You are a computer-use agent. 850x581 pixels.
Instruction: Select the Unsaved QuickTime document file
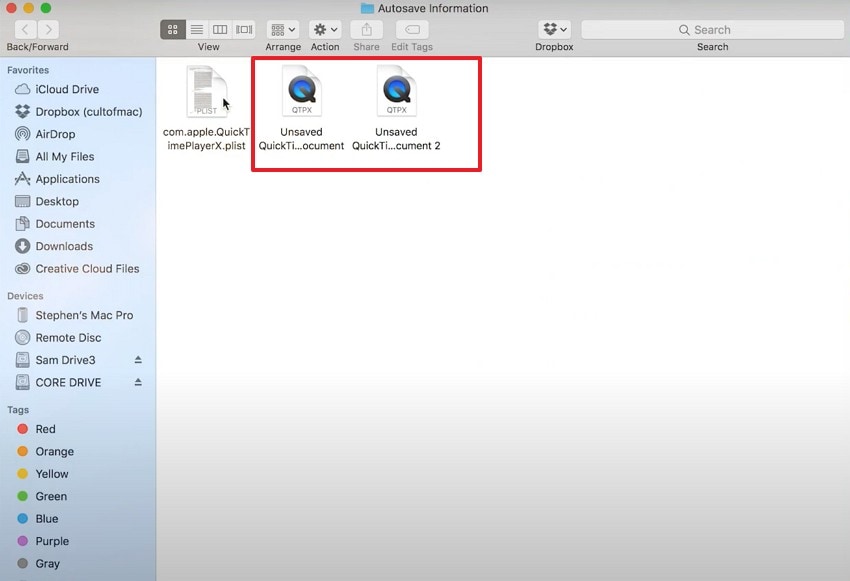[301, 108]
